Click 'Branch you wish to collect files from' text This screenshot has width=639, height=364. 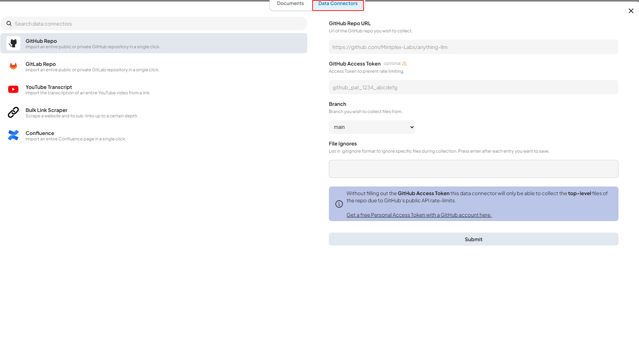(x=366, y=112)
